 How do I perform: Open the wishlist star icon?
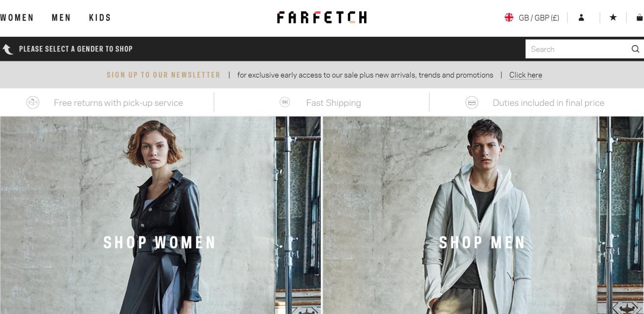pyautogui.click(x=613, y=18)
